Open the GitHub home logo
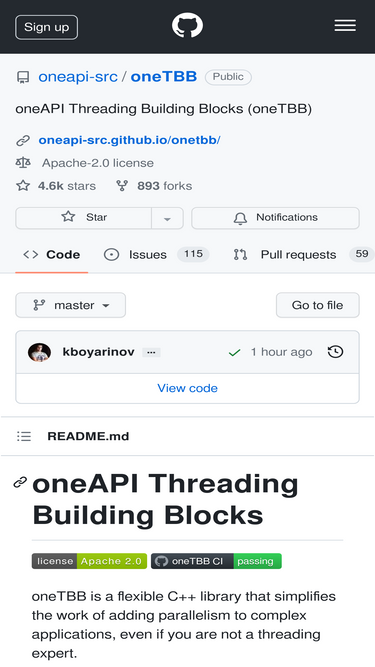 [188, 26]
